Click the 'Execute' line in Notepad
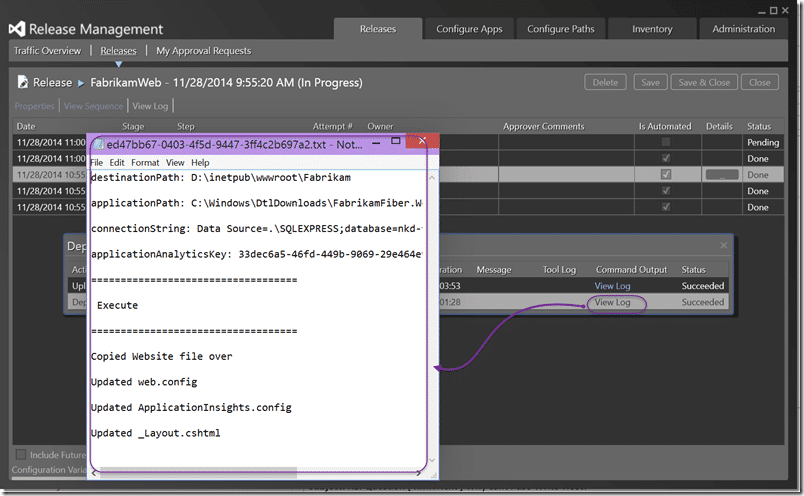Viewport: 804px width, 496px height. coord(117,305)
